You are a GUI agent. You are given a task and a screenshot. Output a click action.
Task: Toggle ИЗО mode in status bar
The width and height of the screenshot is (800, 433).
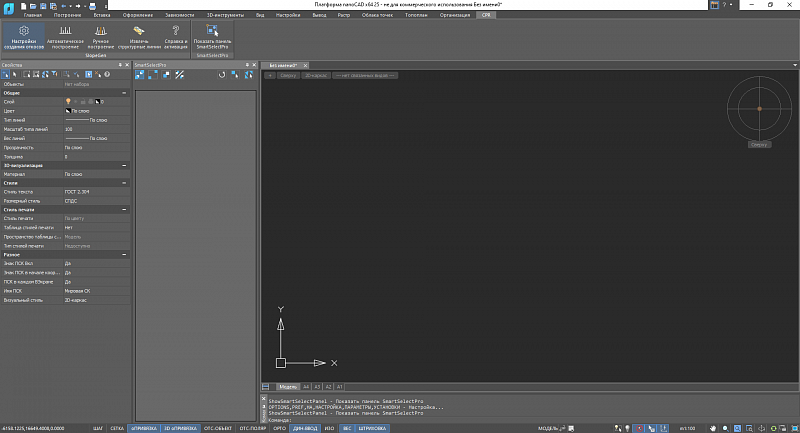point(330,428)
